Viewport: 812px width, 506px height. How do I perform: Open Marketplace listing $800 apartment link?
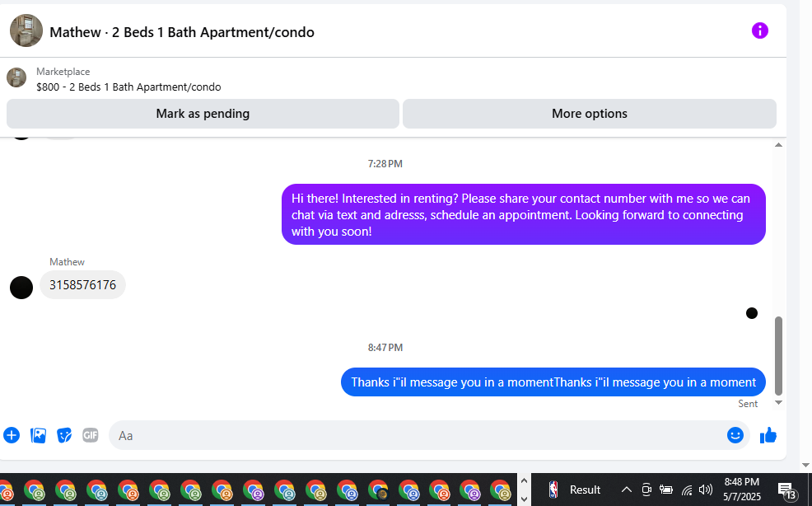tap(128, 87)
